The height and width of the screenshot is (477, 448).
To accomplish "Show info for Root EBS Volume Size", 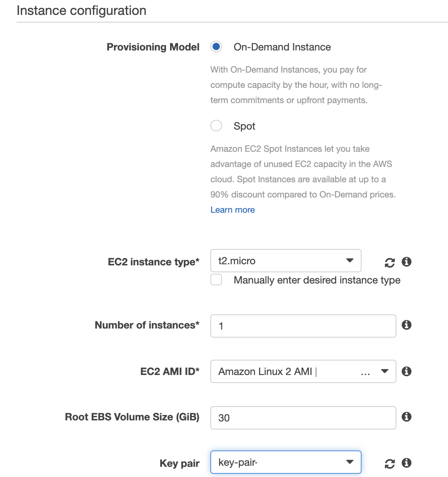I will 407,417.
